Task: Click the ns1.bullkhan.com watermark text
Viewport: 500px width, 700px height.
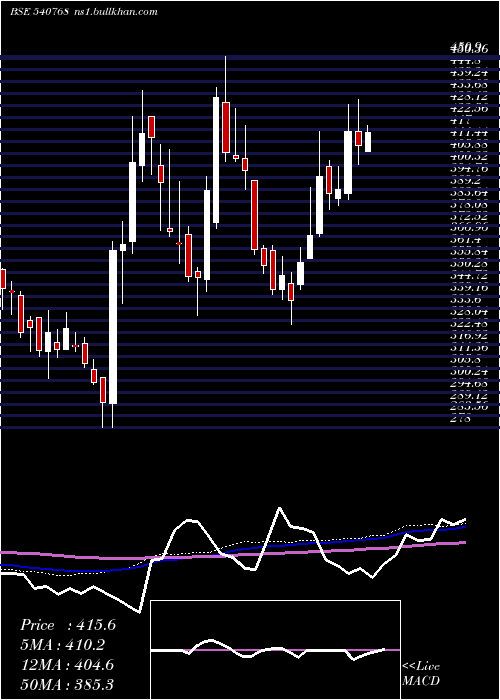Action: click(x=116, y=12)
